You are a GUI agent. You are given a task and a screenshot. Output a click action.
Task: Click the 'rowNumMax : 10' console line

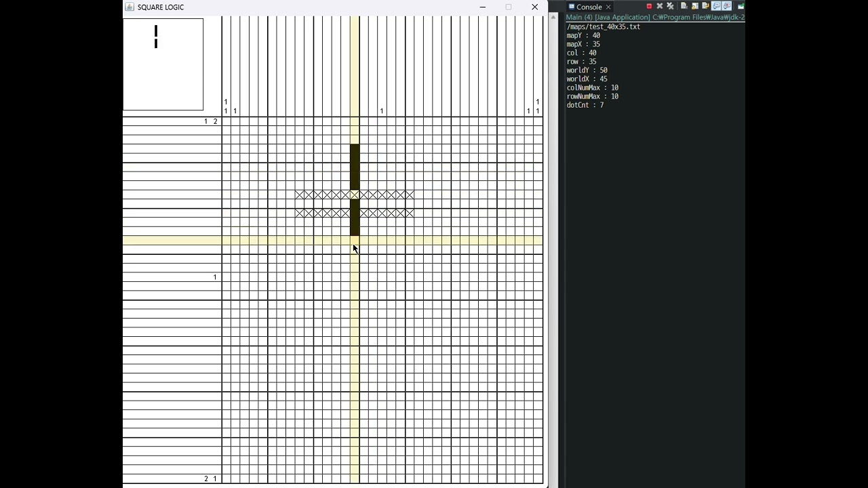[x=592, y=96]
